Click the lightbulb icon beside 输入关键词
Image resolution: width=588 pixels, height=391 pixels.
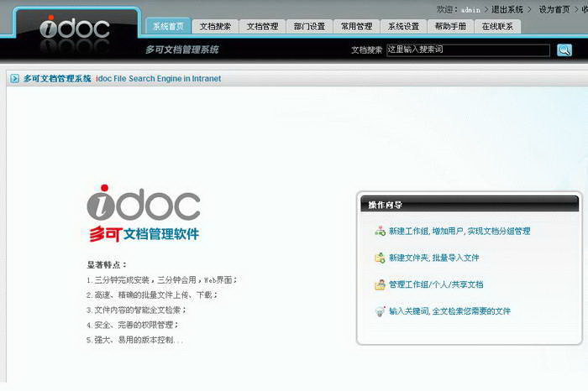[x=380, y=311]
